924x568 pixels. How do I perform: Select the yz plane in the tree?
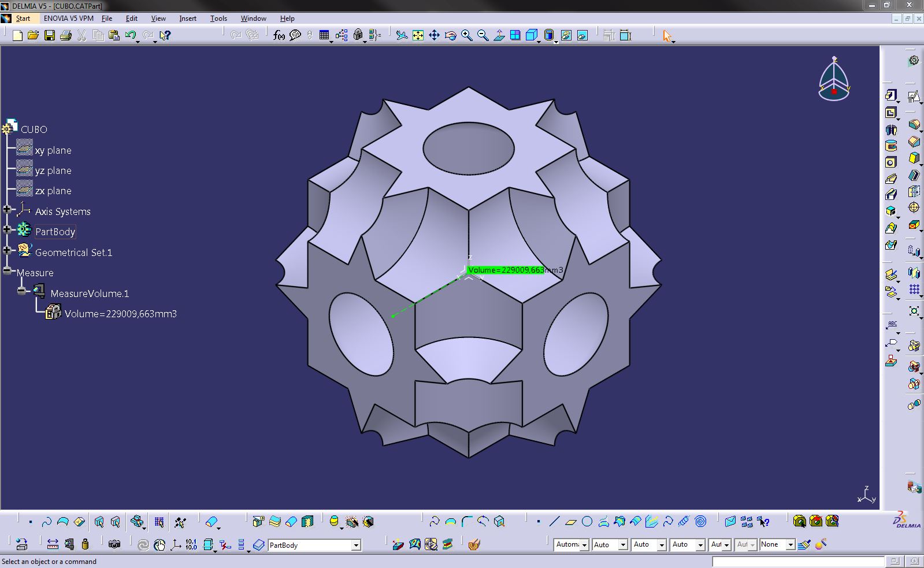(53, 170)
